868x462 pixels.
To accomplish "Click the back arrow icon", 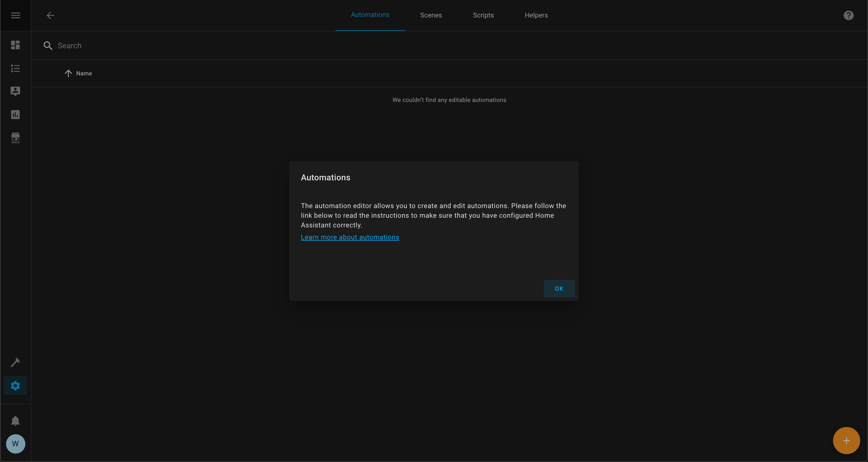I will (50, 15).
